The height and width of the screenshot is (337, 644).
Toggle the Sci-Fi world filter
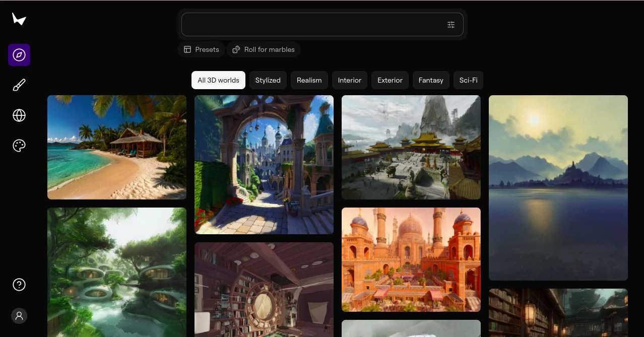click(468, 80)
